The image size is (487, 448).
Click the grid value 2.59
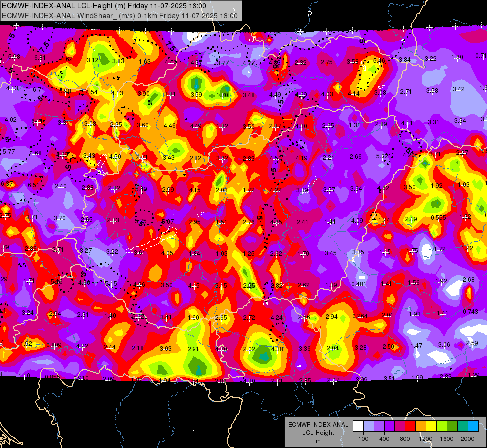coord(472,343)
